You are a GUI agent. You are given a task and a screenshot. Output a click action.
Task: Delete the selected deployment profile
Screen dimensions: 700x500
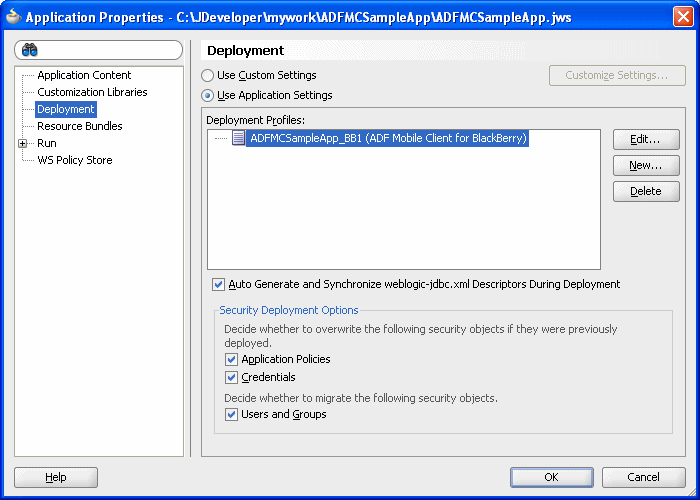tap(646, 192)
